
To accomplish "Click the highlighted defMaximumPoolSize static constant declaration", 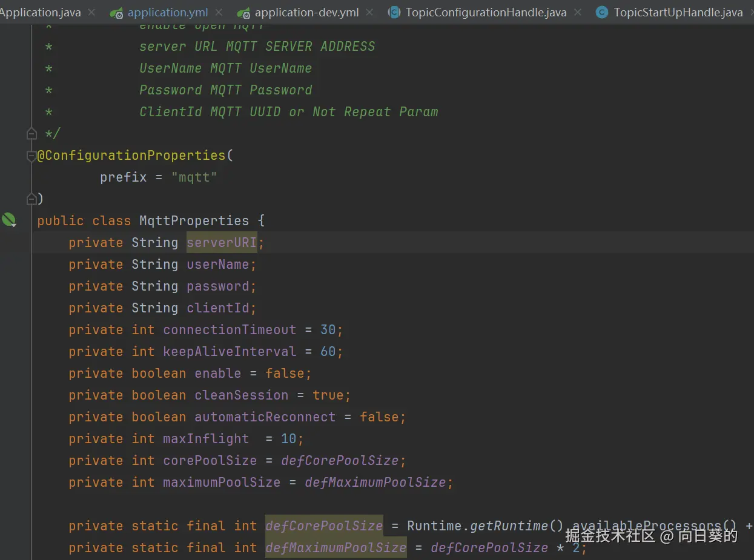I will click(x=336, y=548).
